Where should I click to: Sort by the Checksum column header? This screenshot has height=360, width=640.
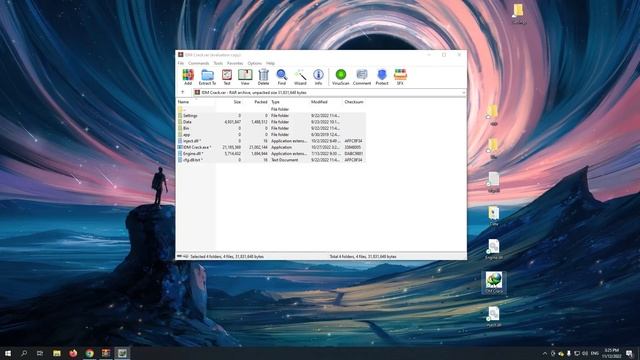[x=354, y=102]
